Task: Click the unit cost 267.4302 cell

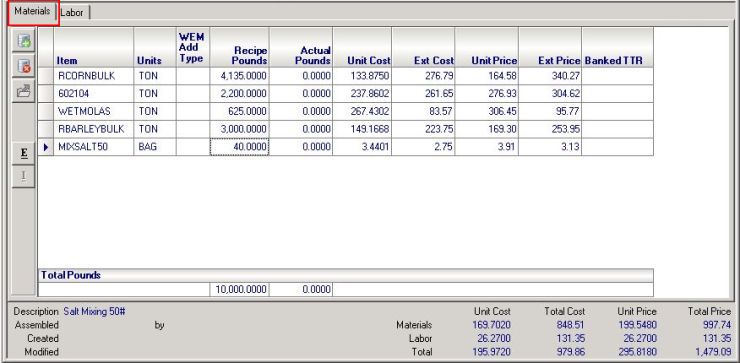Action: click(x=362, y=111)
